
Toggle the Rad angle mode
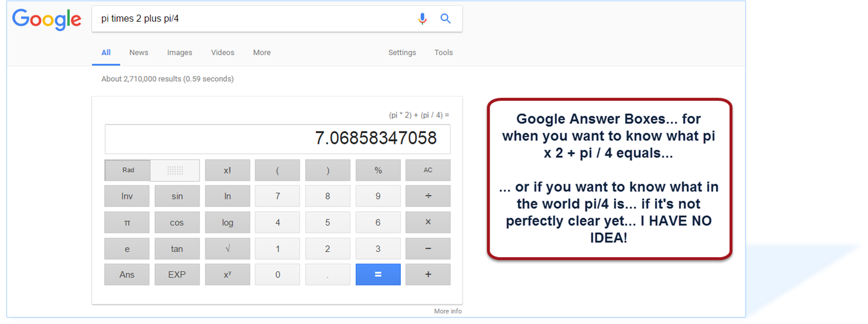[128, 170]
